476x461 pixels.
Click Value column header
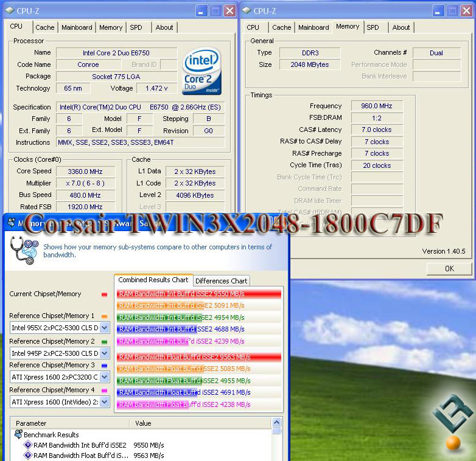pyautogui.click(x=200, y=423)
